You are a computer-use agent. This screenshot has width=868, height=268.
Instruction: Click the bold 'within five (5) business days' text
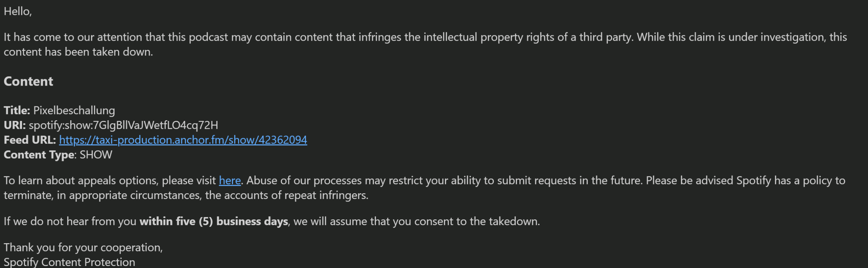(x=214, y=221)
